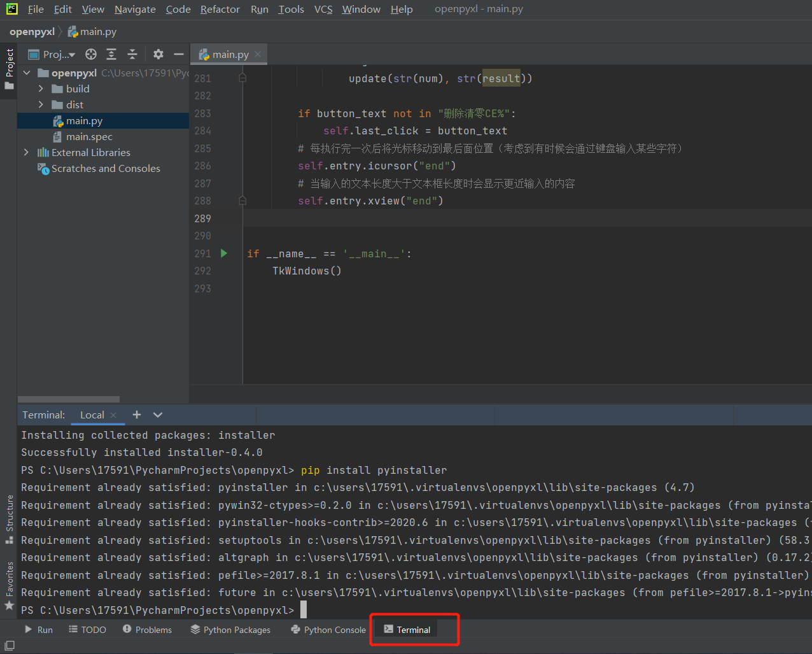This screenshot has height=654, width=812.
Task: Open terminal session options chevron
Action: click(158, 415)
